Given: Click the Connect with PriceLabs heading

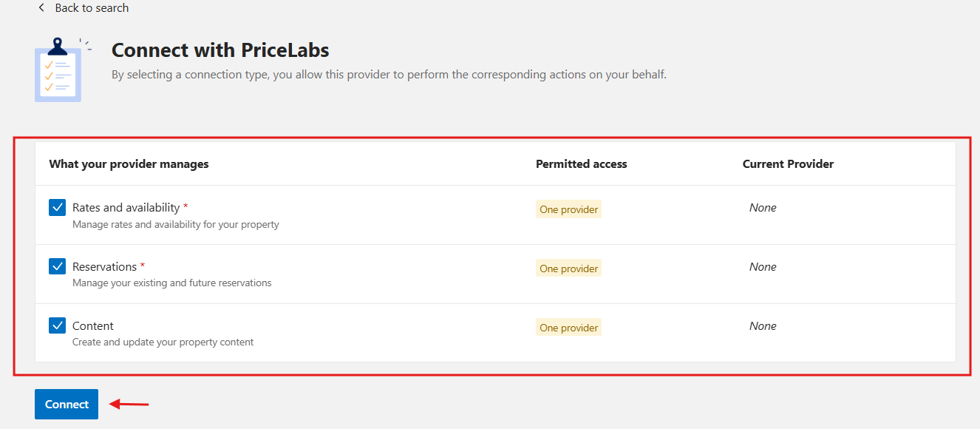Looking at the screenshot, I should [220, 50].
